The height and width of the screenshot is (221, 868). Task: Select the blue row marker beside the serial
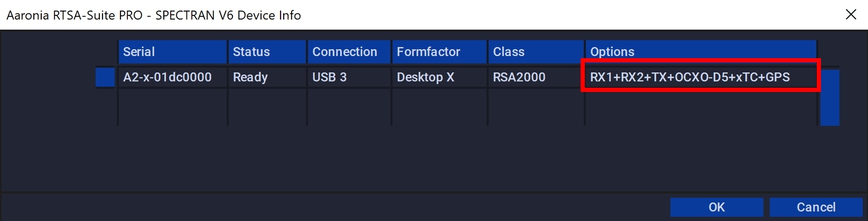click(105, 77)
